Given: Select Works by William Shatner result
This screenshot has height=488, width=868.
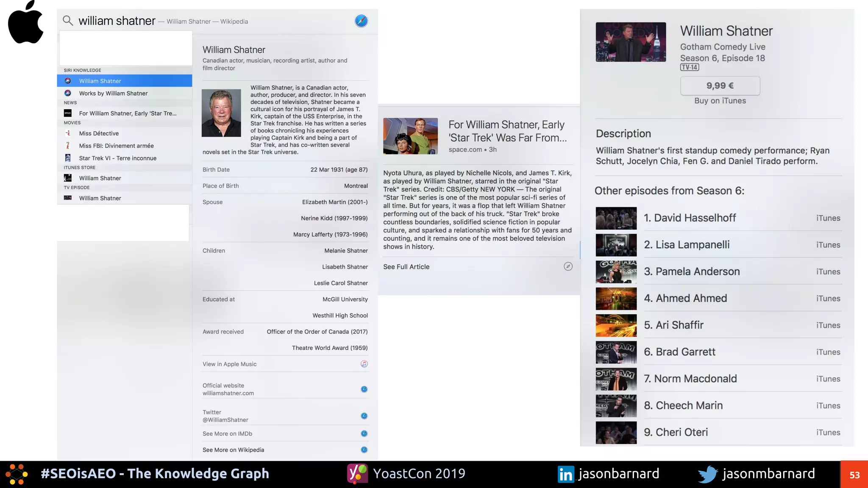Looking at the screenshot, I should (x=125, y=93).
